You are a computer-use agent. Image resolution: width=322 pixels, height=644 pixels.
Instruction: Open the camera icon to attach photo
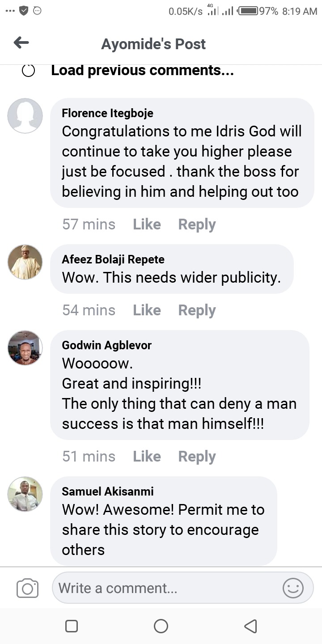click(x=27, y=588)
